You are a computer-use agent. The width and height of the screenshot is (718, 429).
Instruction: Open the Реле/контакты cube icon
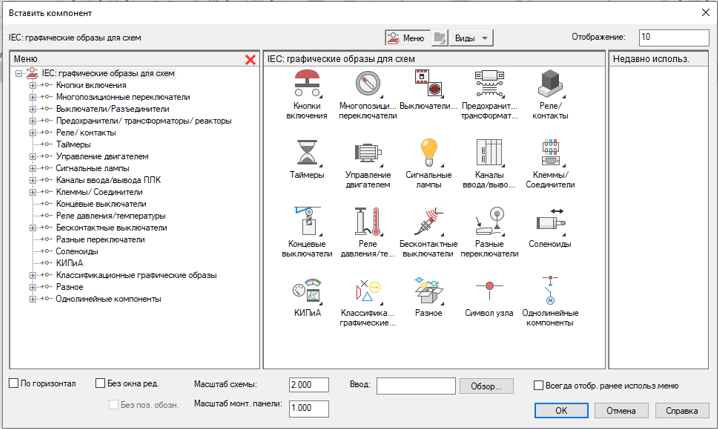[550, 84]
